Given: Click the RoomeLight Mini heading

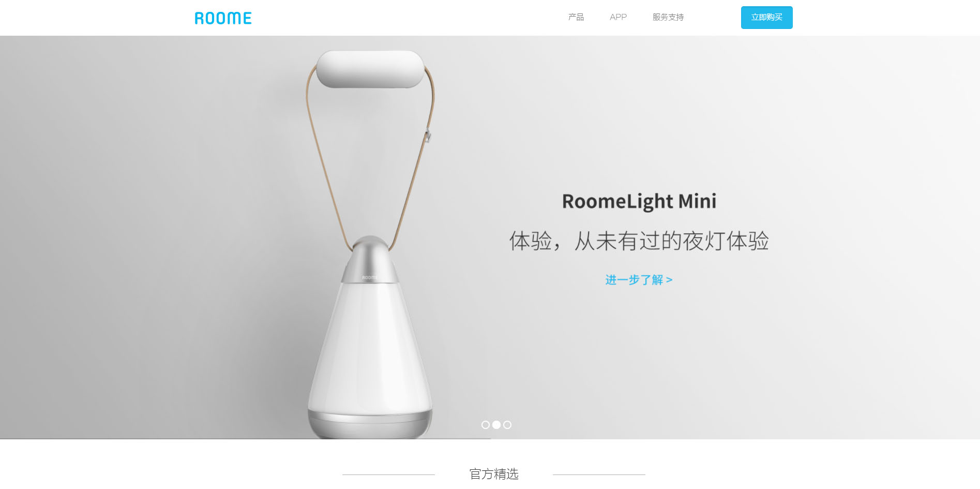Looking at the screenshot, I should [639, 201].
